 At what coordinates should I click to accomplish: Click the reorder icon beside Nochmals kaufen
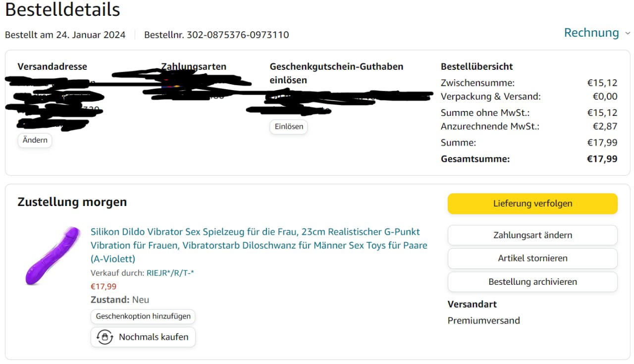105,337
